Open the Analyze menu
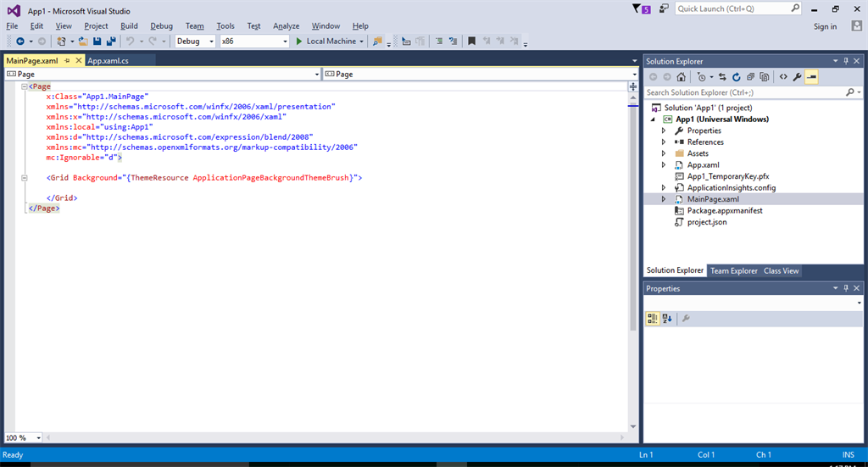 click(287, 26)
